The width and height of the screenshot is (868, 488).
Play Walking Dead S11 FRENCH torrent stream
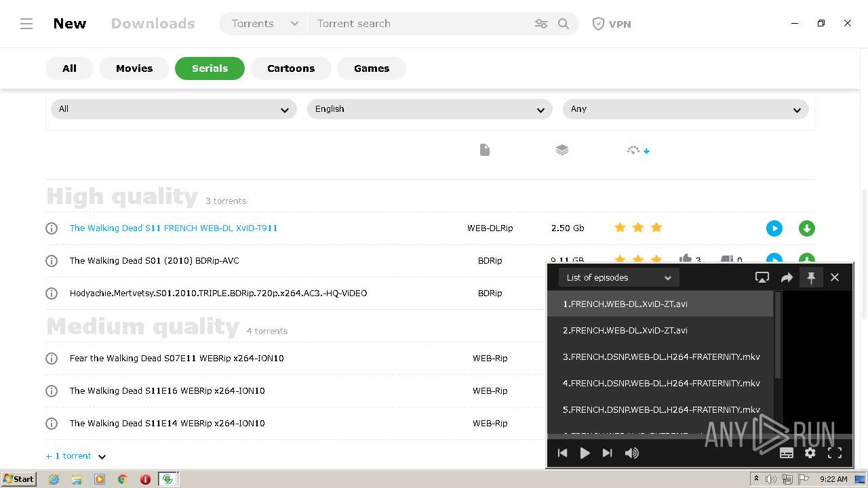tap(774, 228)
